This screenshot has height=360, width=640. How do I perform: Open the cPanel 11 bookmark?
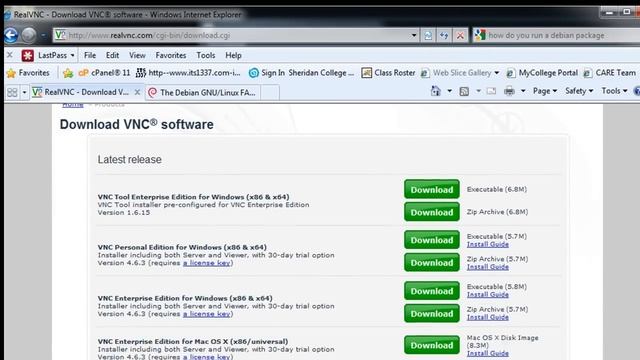point(104,73)
